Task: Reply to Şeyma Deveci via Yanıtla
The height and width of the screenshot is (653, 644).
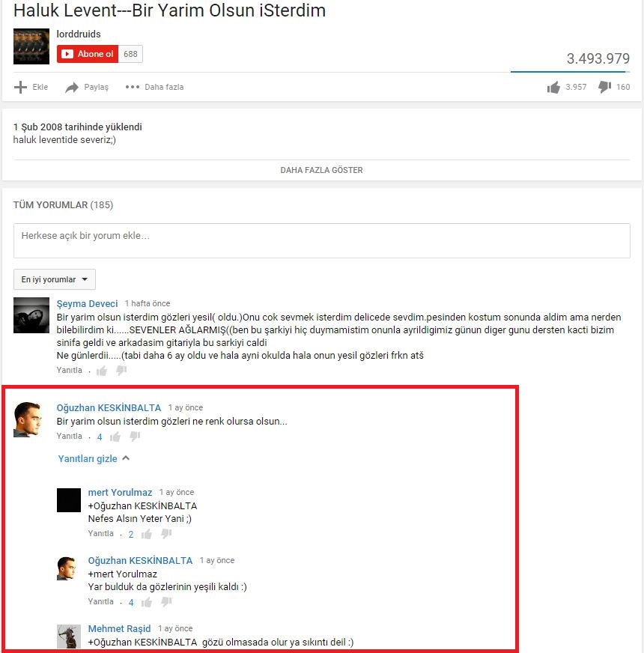Action: [x=69, y=370]
